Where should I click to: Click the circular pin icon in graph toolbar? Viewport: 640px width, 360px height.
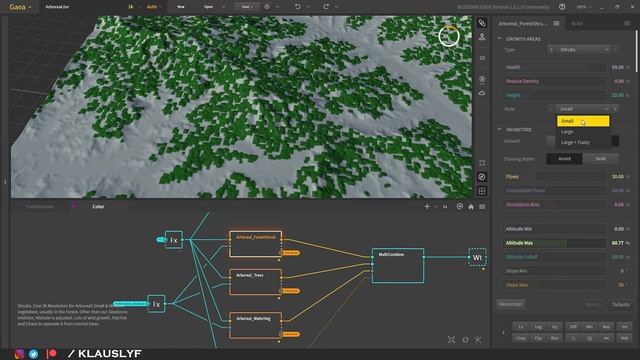point(460,207)
